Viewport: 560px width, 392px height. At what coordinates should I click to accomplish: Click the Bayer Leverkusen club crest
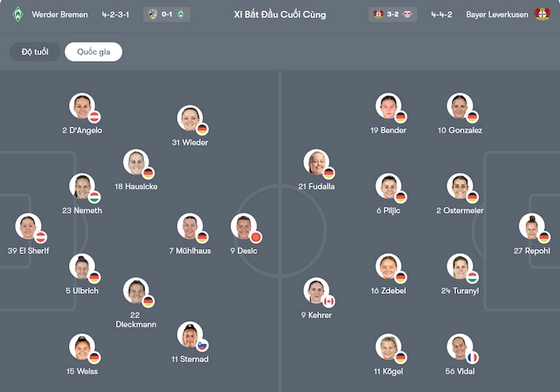coord(542,15)
